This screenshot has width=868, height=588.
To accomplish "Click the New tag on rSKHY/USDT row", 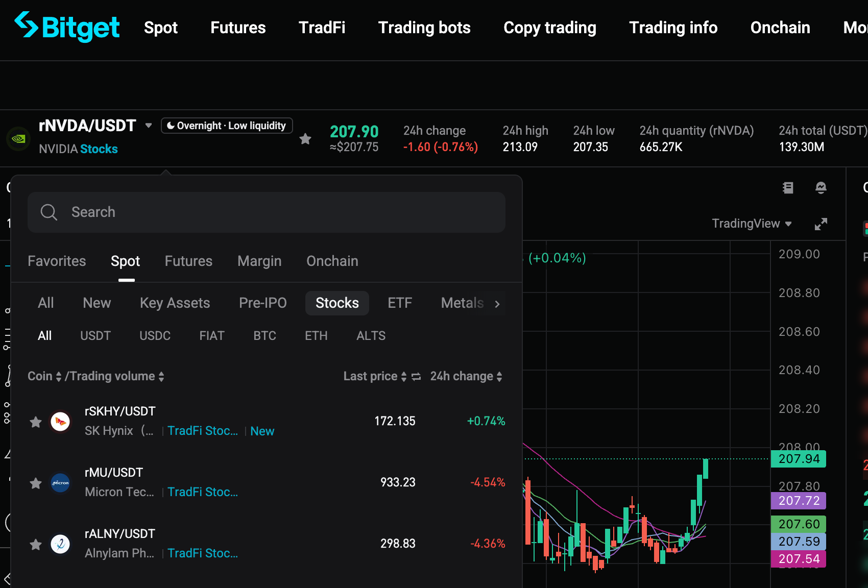I will point(262,431).
